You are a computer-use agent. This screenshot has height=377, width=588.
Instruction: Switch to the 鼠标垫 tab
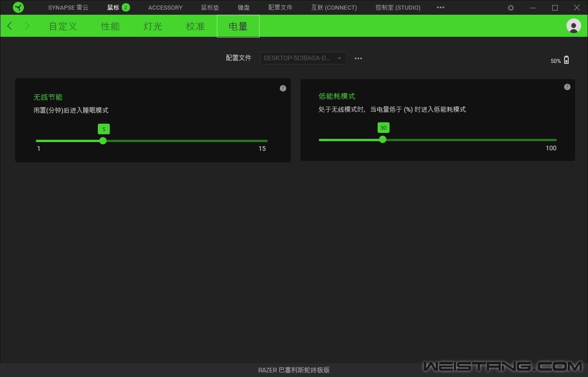(210, 7)
